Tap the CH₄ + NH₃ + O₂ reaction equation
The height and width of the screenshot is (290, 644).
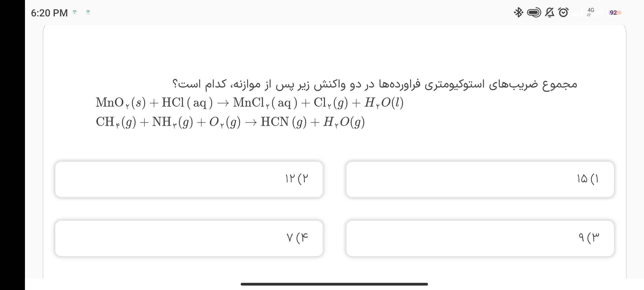pos(230,122)
